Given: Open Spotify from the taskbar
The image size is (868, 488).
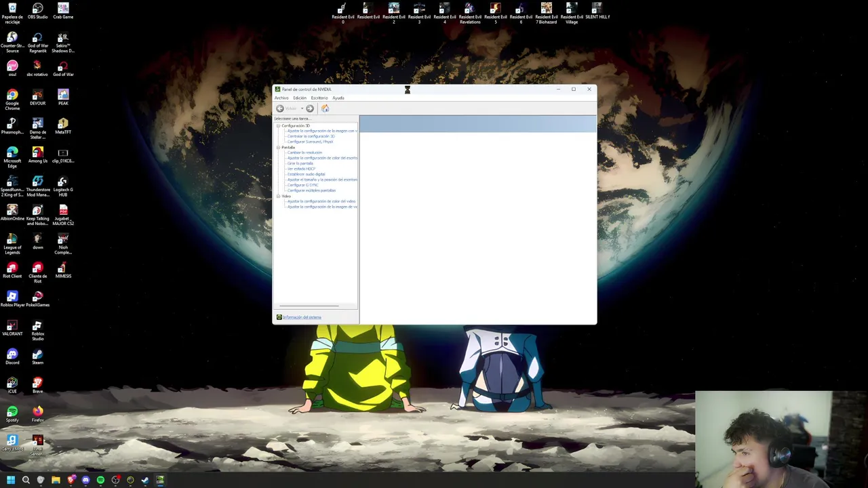Looking at the screenshot, I should (x=100, y=480).
